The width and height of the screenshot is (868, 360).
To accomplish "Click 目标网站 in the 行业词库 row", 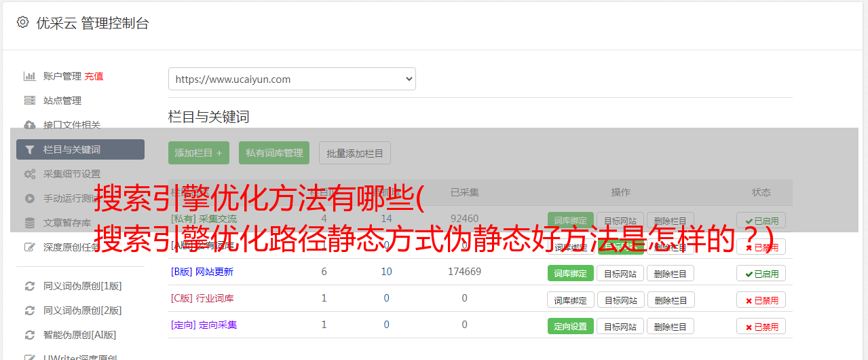I will pyautogui.click(x=620, y=300).
